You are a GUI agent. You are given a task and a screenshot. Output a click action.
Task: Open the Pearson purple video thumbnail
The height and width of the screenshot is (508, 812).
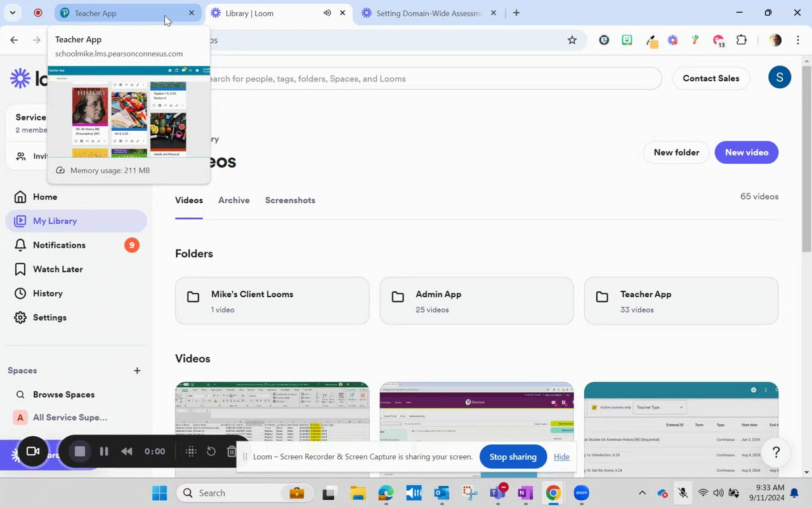click(476, 429)
